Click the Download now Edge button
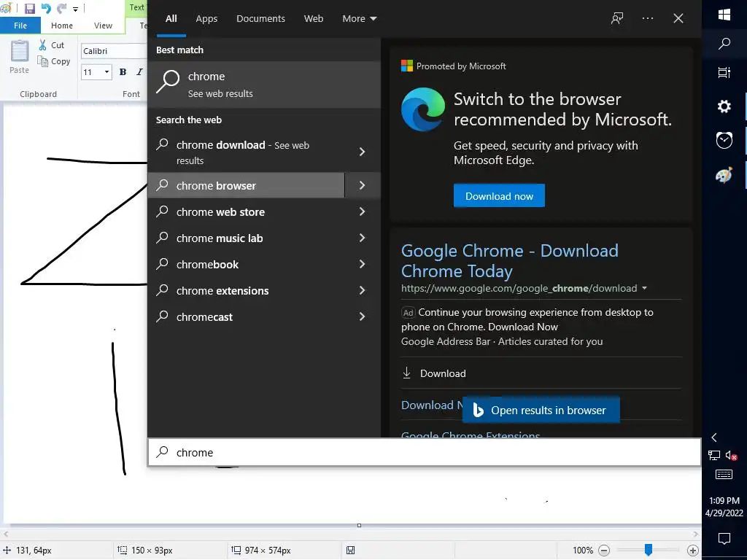Viewport: 747px width, 560px height. click(499, 195)
